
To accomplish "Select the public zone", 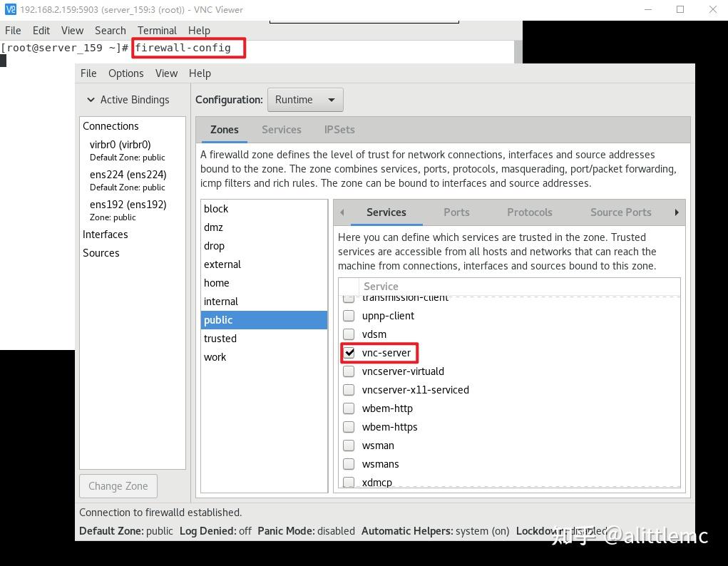I will pyautogui.click(x=265, y=320).
